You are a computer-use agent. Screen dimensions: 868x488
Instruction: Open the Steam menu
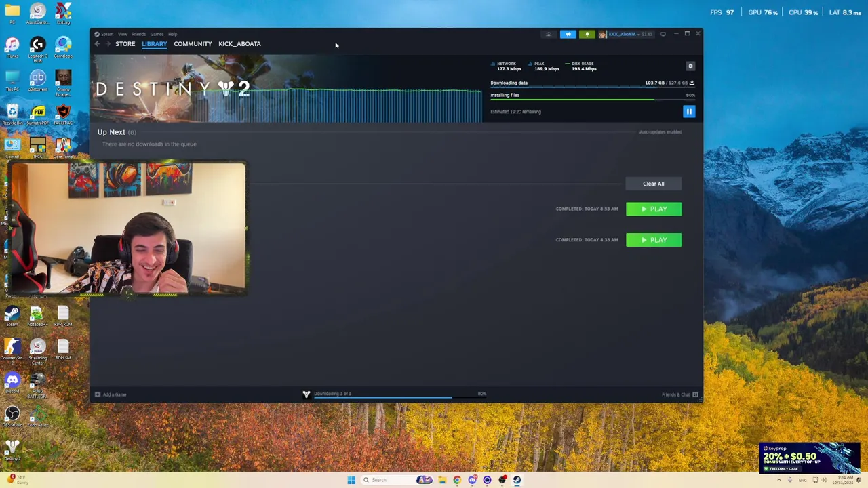[x=107, y=34]
